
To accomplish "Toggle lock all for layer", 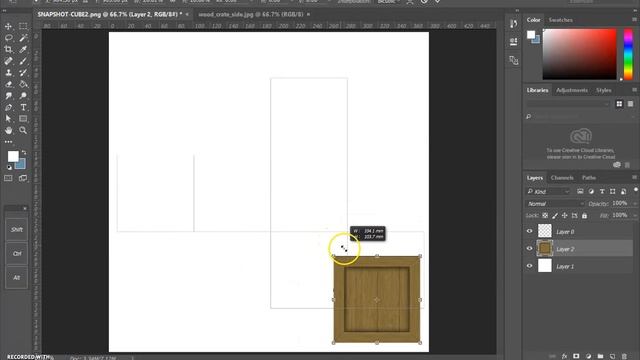I will (584, 216).
